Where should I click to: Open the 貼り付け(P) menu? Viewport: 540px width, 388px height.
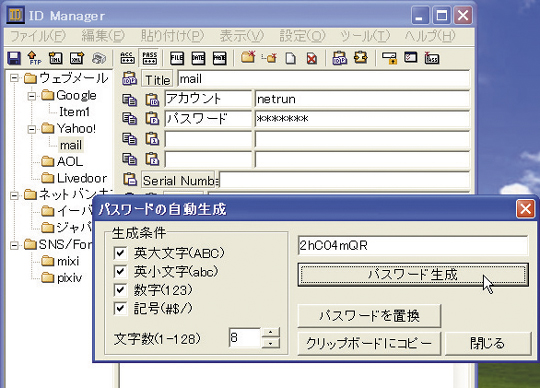pyautogui.click(x=172, y=36)
